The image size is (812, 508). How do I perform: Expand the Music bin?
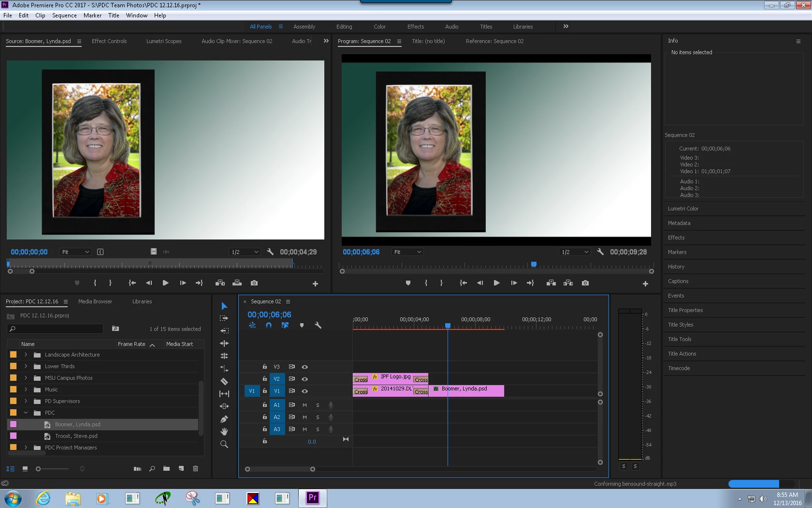(x=26, y=389)
